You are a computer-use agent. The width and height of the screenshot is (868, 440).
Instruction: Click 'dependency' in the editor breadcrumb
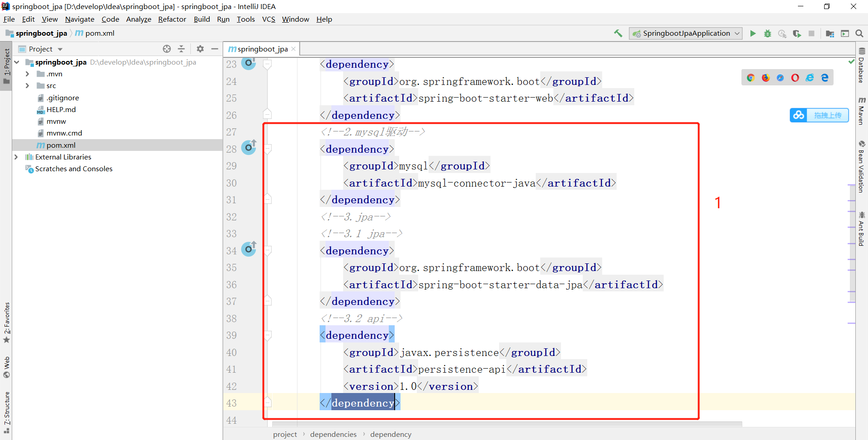coord(391,434)
